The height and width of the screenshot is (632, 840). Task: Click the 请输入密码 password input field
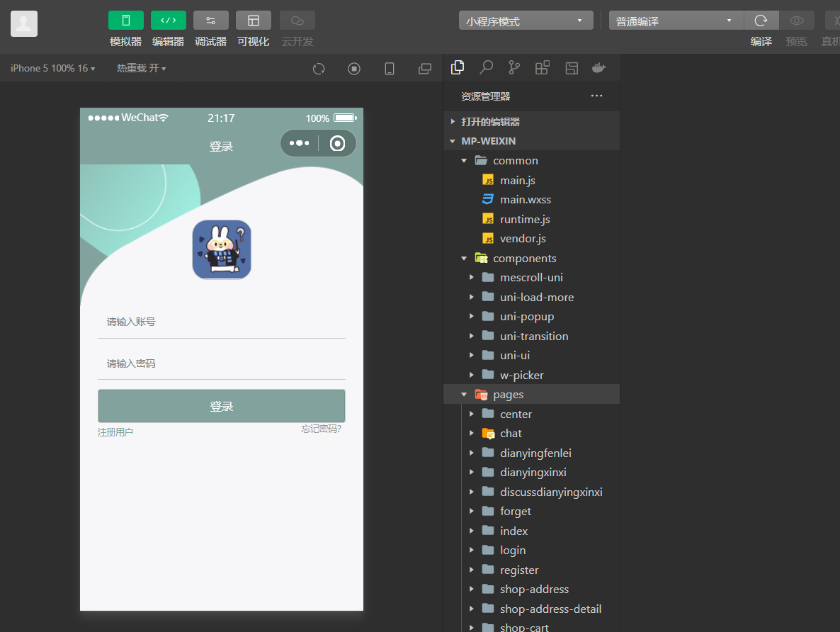[x=221, y=363]
